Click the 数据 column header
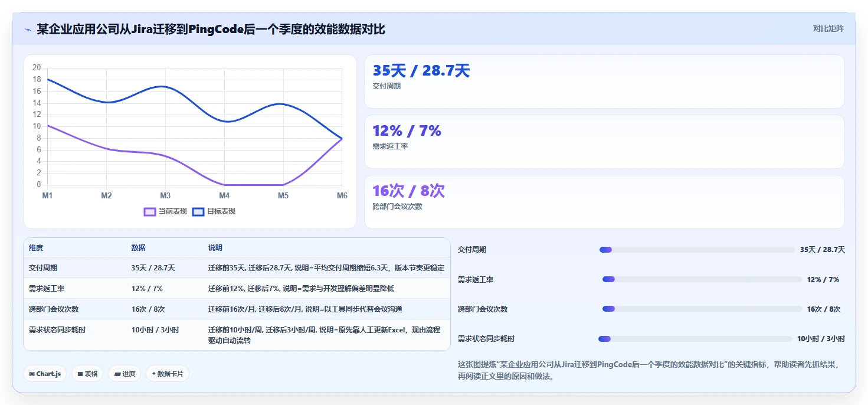Viewport: 868px width, 405px height. [x=138, y=248]
